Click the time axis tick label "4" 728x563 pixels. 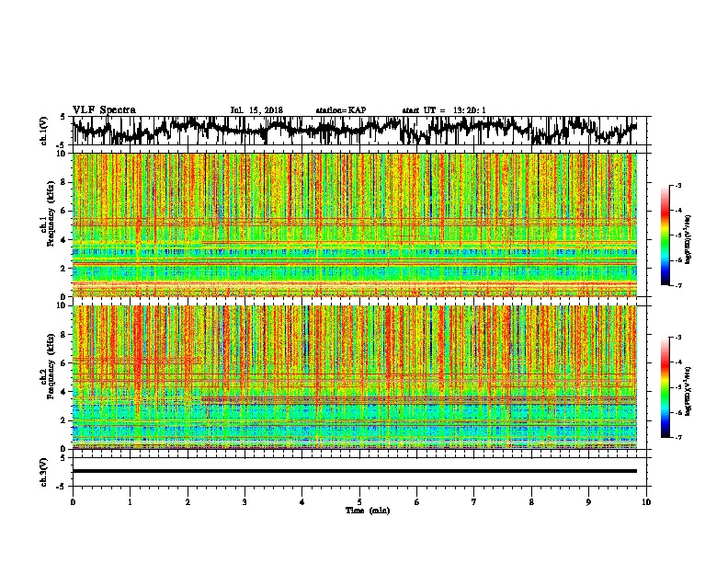click(x=302, y=502)
